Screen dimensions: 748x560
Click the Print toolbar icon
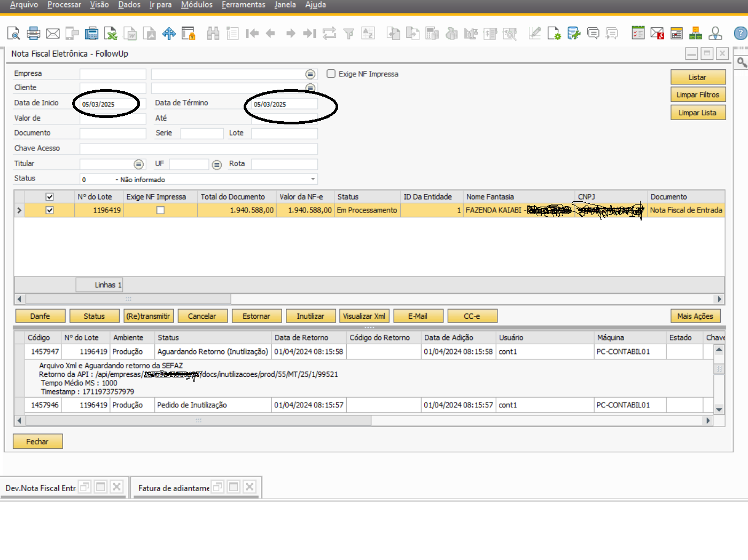(33, 34)
